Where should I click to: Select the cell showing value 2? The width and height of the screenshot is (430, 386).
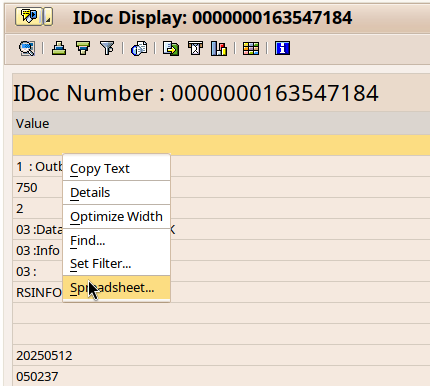point(221,208)
